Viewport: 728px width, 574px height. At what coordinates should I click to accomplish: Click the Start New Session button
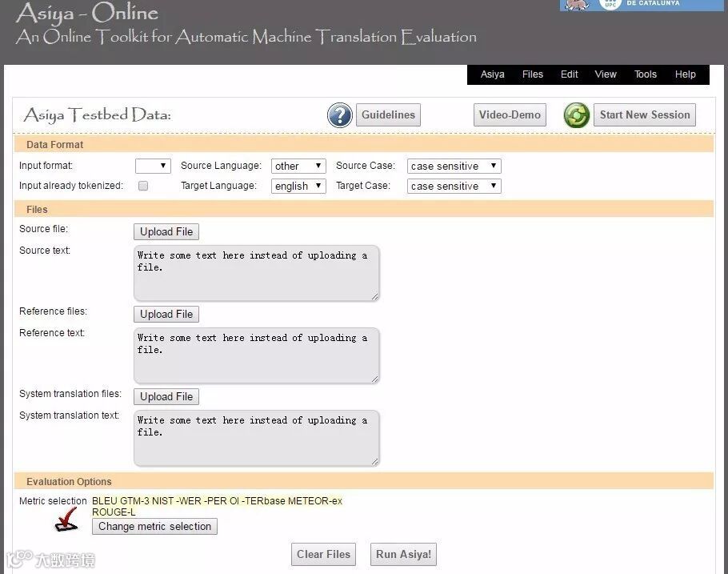[645, 114]
